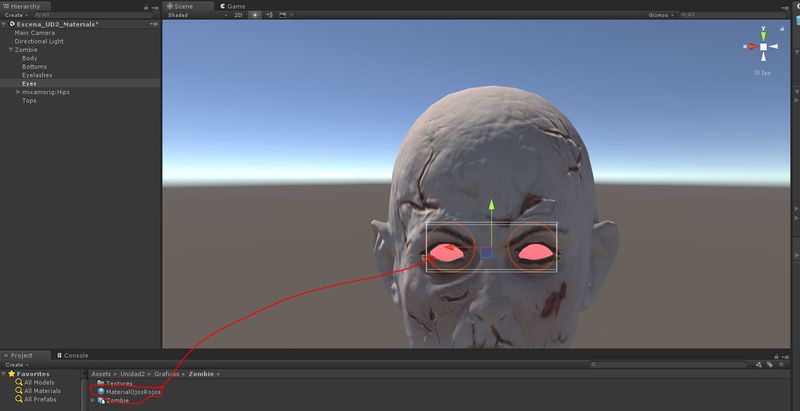Screen dimensions: 800x411
Task: Switch to the Game tab
Action: coord(233,6)
